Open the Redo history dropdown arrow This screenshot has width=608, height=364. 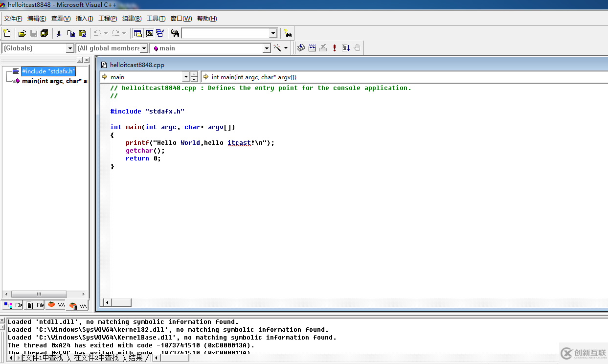pyautogui.click(x=124, y=33)
